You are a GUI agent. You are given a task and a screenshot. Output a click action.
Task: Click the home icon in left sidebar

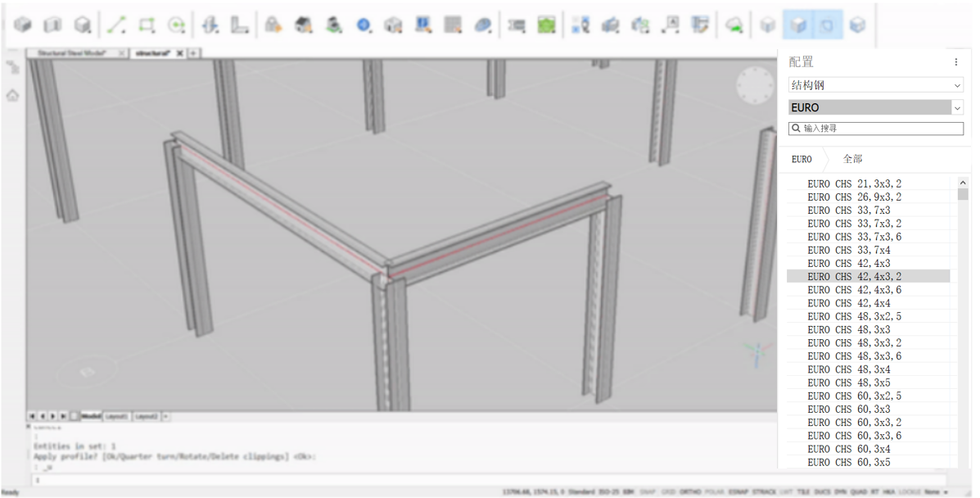coord(13,96)
